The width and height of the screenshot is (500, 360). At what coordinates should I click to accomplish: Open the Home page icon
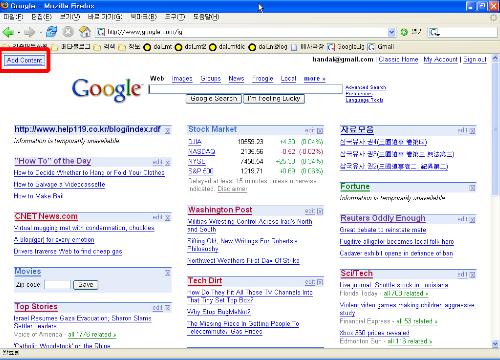pyautogui.click(x=85, y=32)
